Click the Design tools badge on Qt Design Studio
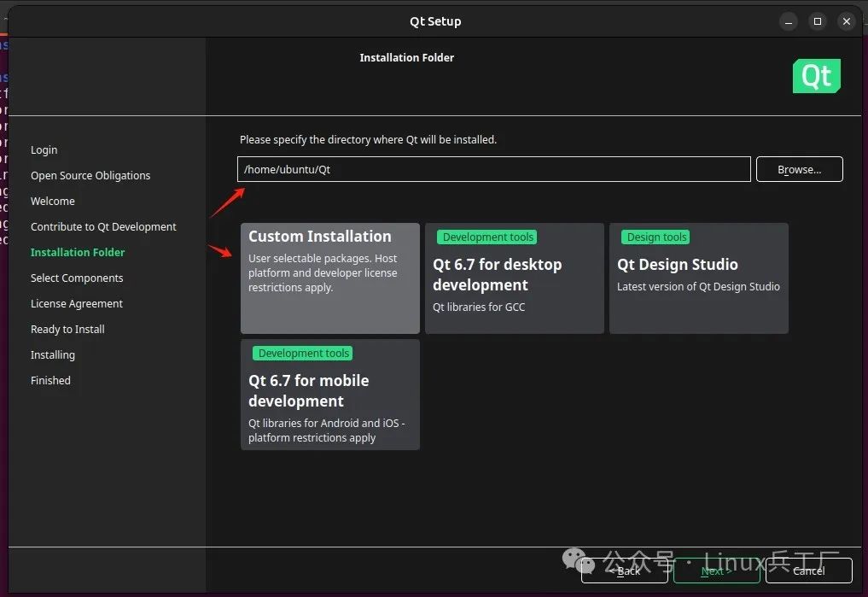Image resolution: width=868 pixels, height=597 pixels. click(x=655, y=237)
